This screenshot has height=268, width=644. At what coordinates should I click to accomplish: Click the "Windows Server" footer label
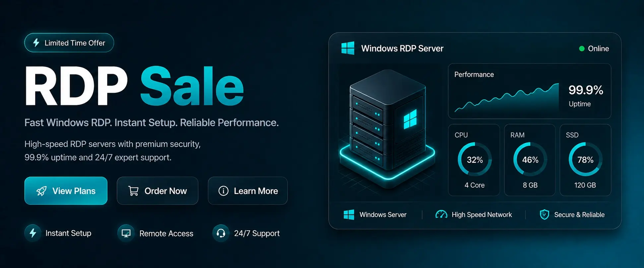click(x=383, y=215)
